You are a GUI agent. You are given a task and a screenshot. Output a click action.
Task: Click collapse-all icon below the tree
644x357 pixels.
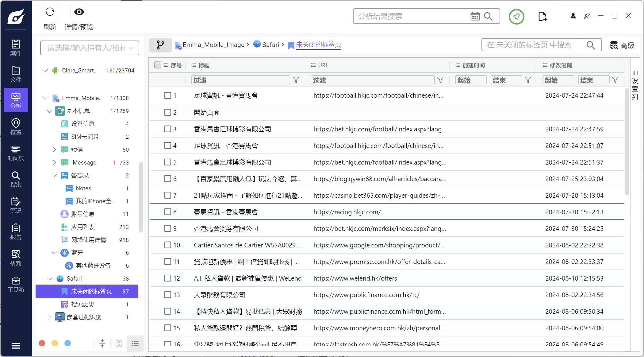pyautogui.click(x=102, y=343)
